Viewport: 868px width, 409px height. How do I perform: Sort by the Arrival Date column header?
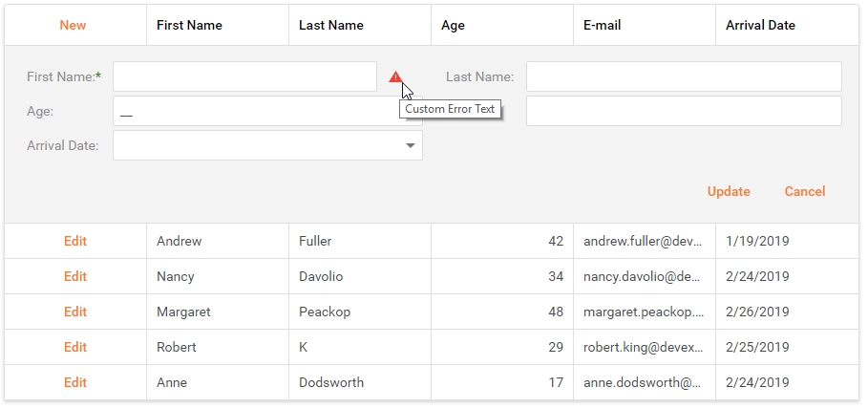coord(787,25)
